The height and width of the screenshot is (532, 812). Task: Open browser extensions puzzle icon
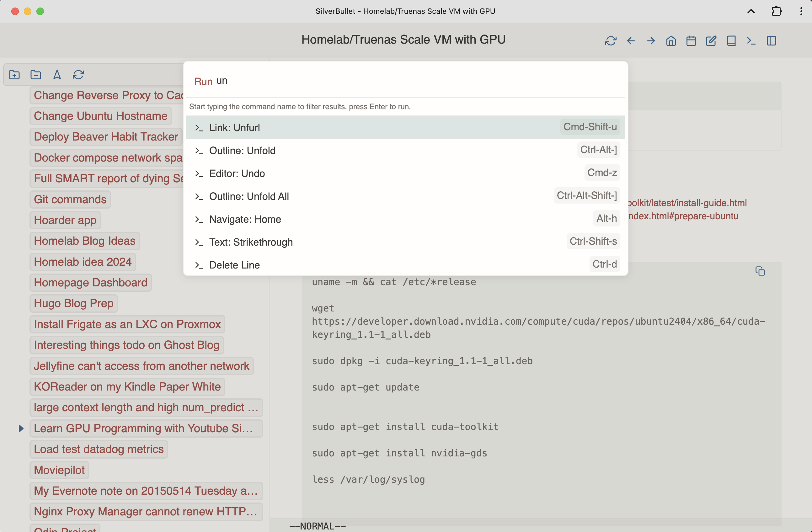click(776, 11)
